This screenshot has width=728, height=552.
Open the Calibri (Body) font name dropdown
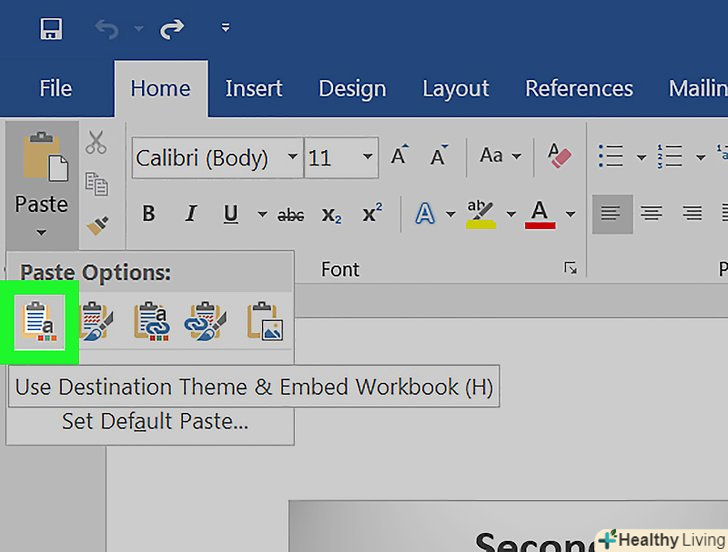[x=292, y=157]
